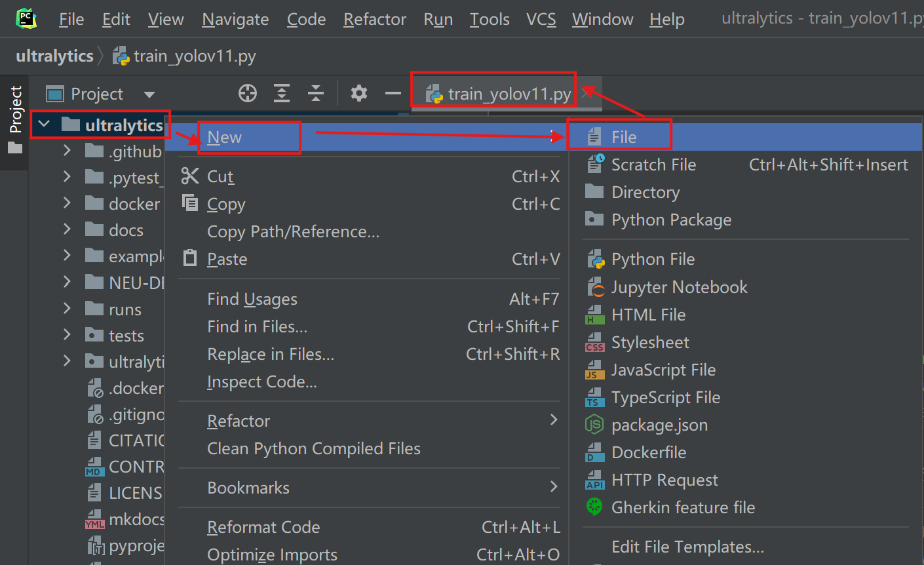Open the Tools menu

click(x=490, y=20)
